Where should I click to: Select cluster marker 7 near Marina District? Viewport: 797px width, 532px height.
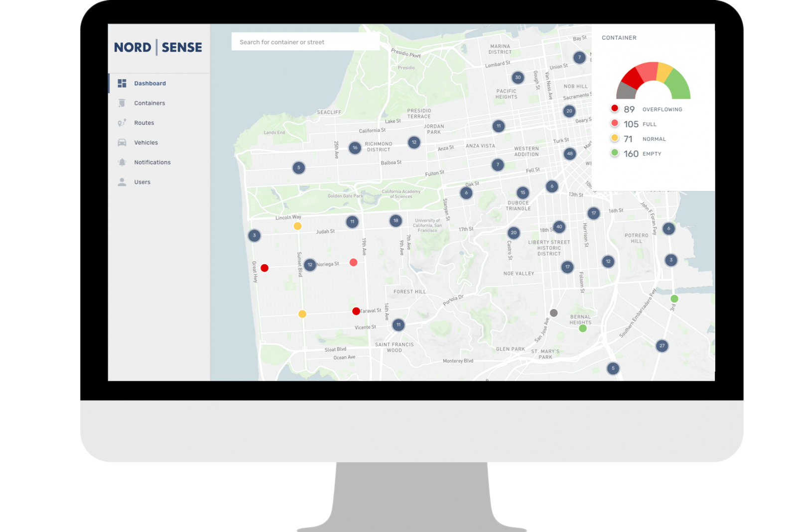coord(579,57)
